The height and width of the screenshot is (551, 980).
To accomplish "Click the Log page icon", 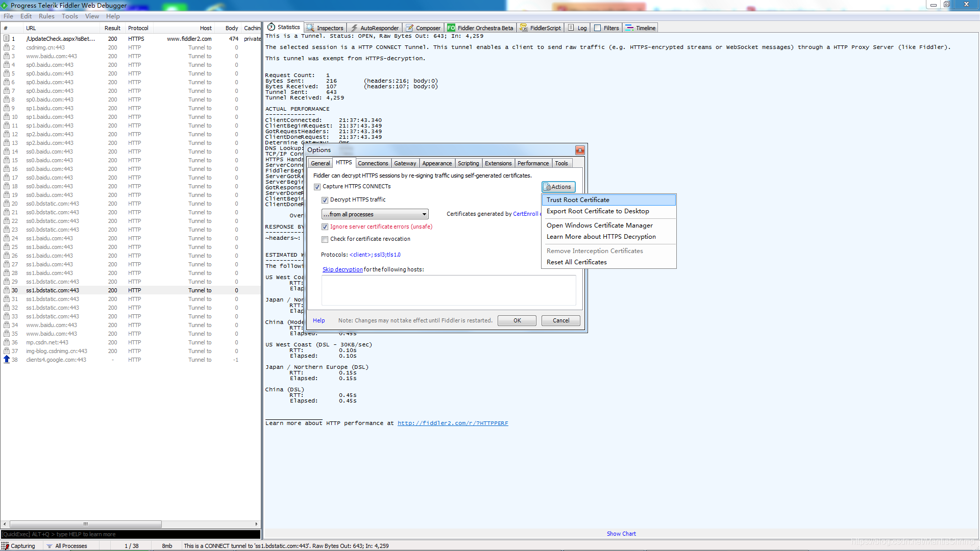I will [571, 28].
